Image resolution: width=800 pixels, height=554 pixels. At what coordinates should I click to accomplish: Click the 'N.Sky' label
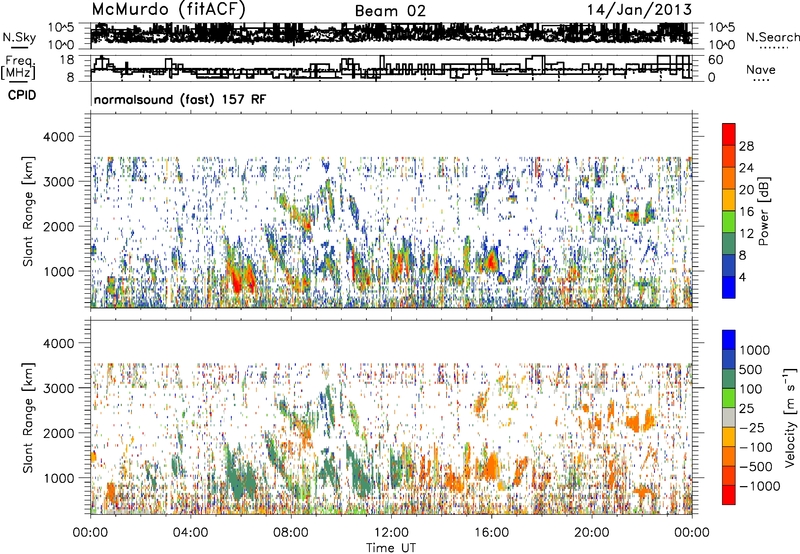click(19, 37)
